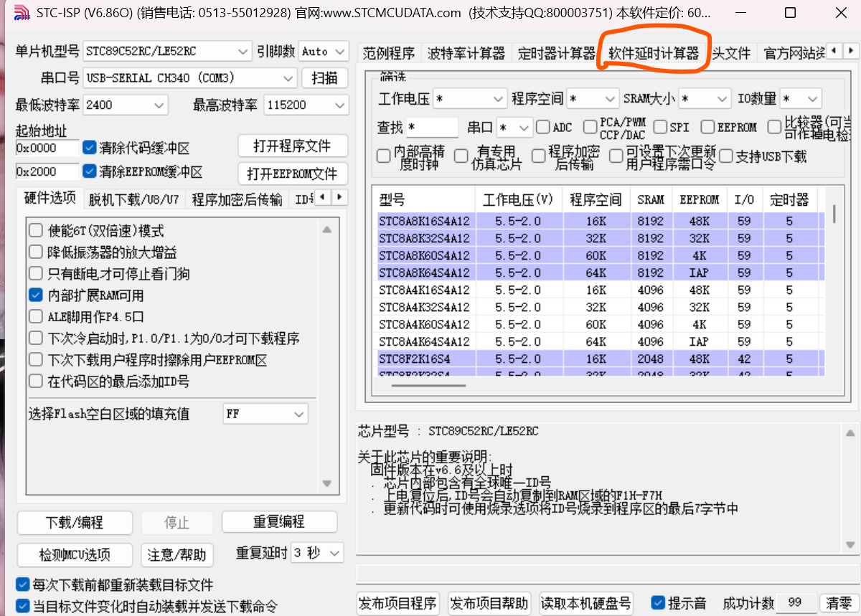Click down arrow of chip info panel scrollbar
This screenshot has width=861, height=616.
[850, 545]
